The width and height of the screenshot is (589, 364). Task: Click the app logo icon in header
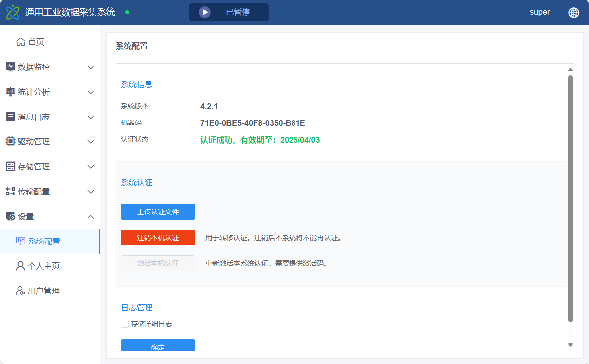pos(13,12)
